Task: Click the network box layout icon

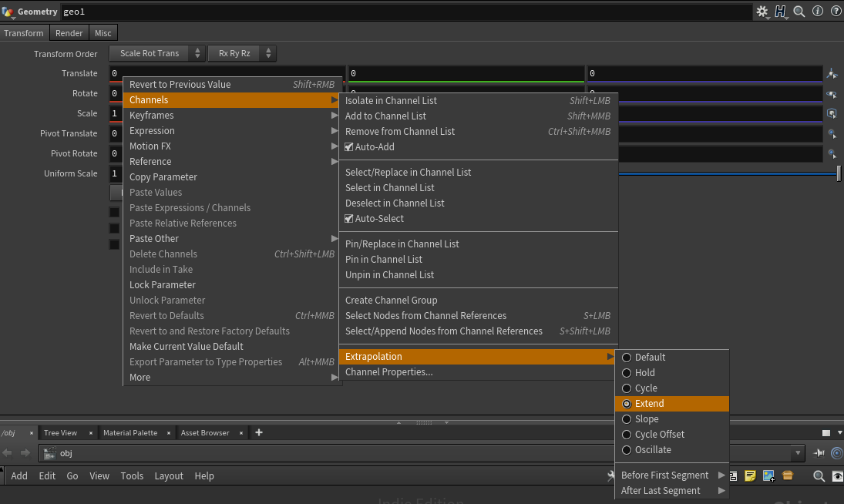Action: (x=733, y=475)
